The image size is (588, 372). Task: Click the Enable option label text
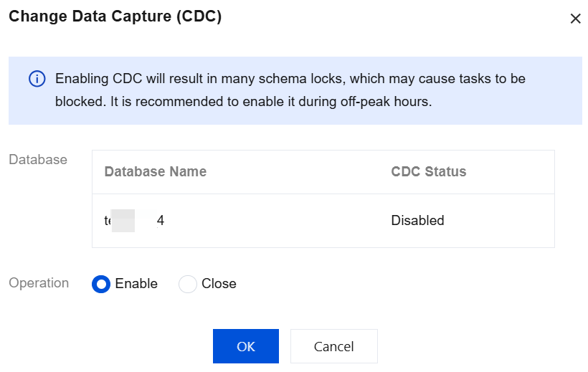pyautogui.click(x=136, y=284)
